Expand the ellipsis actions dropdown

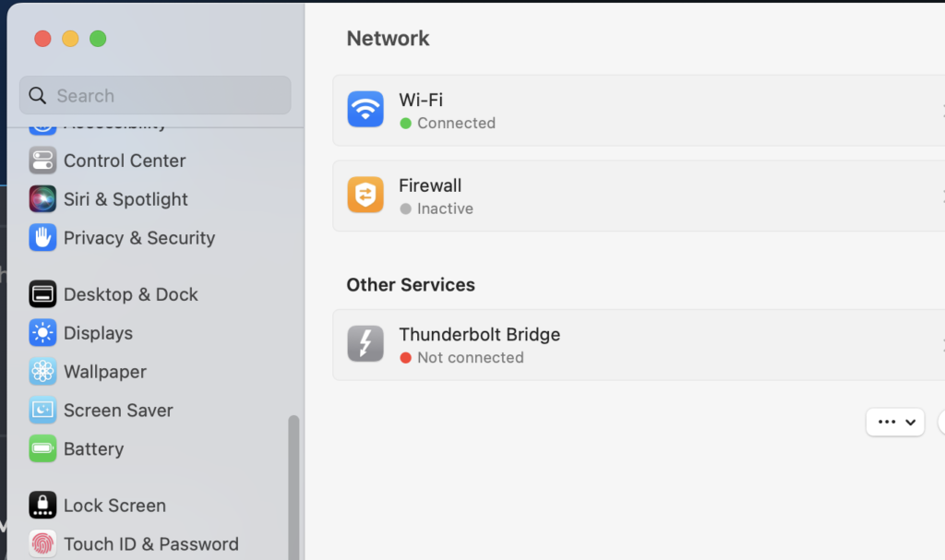(895, 422)
